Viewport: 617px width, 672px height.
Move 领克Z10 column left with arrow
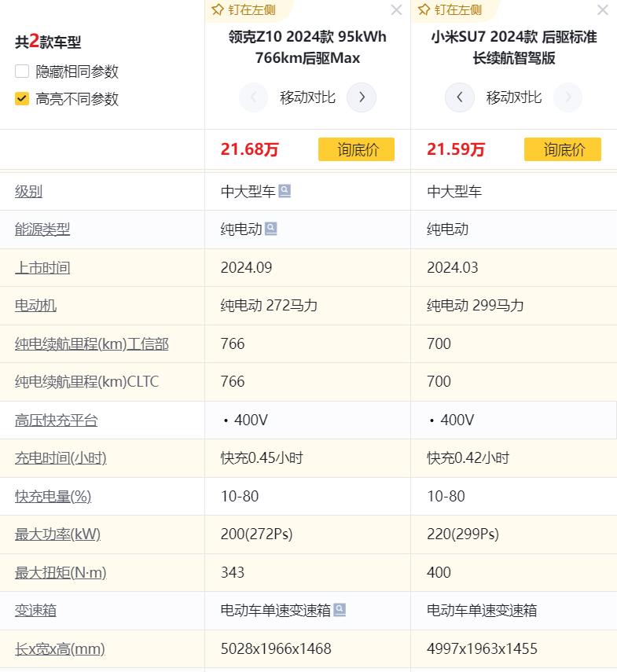(x=254, y=97)
